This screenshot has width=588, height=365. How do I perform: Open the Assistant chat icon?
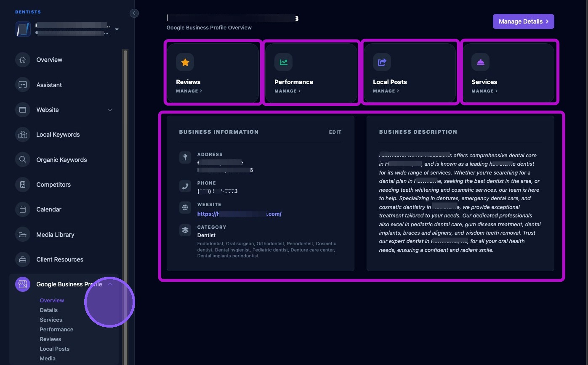pos(23,85)
